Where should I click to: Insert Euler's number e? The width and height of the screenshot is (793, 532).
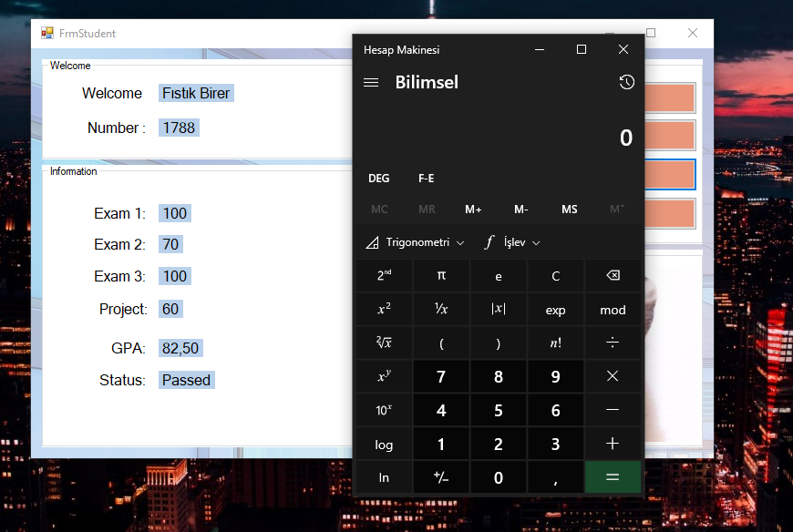(499, 275)
